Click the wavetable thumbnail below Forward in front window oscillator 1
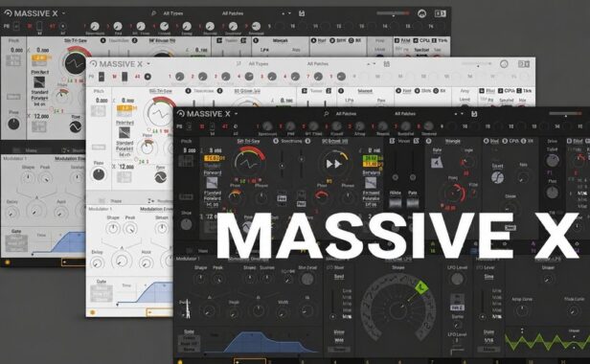This screenshot has width=590, height=364. 213,183
